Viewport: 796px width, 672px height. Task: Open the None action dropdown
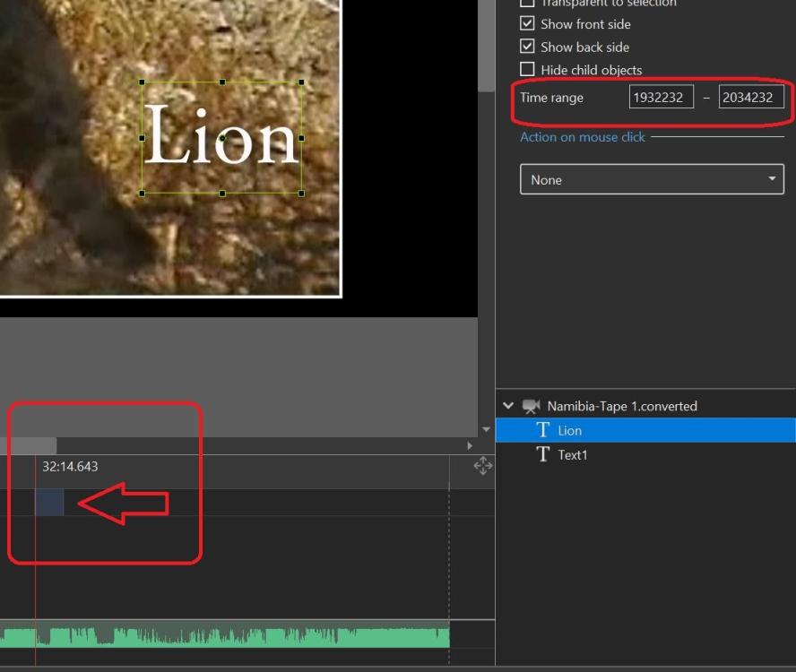click(x=652, y=179)
